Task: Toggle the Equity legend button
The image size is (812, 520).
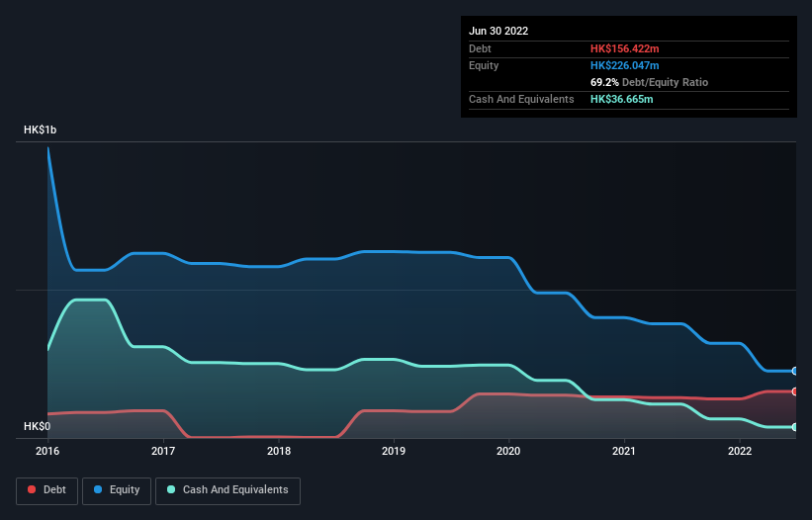Action: (x=117, y=490)
